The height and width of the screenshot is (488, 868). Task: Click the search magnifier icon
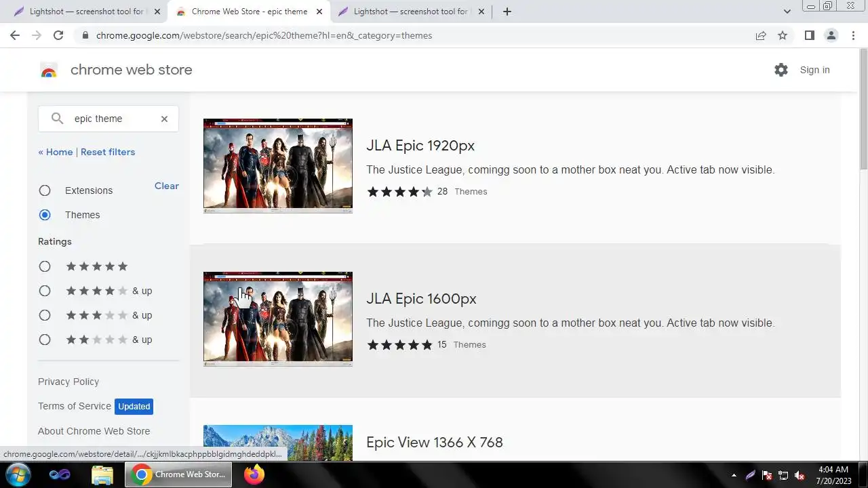point(57,119)
